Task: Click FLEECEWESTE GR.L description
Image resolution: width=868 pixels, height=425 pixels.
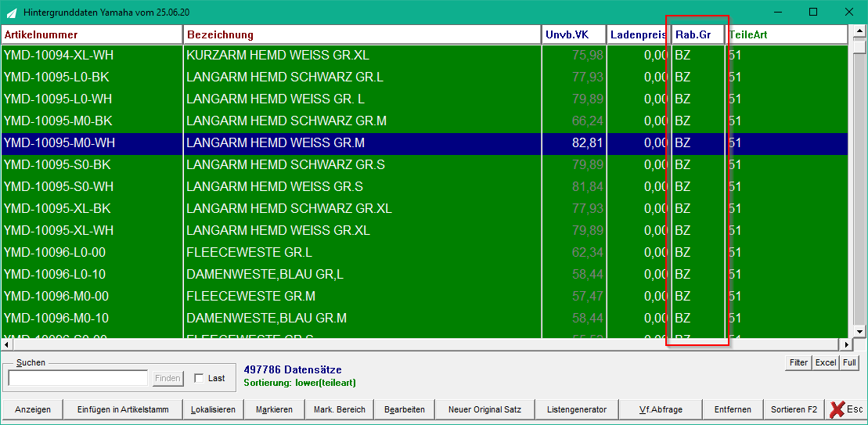Action: click(249, 253)
